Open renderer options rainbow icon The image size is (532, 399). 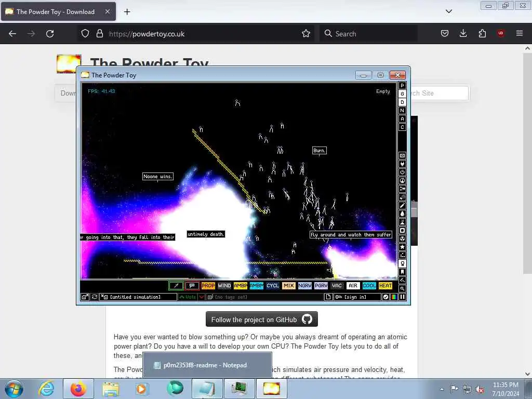[x=394, y=297]
